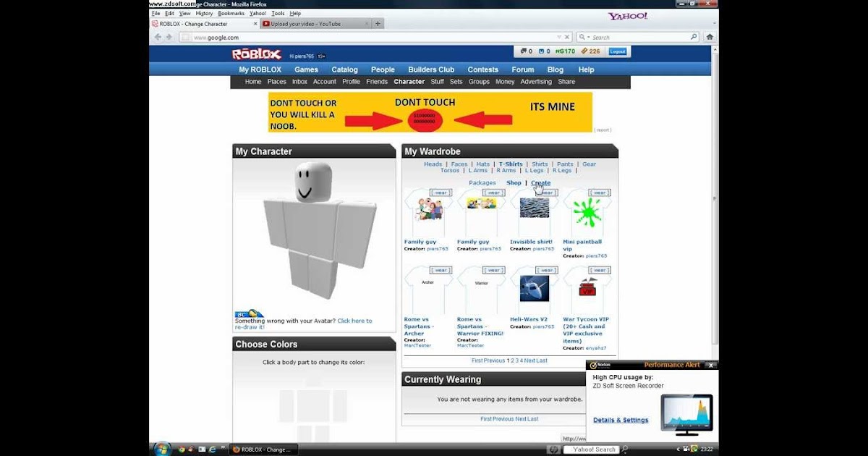Image resolution: width=868 pixels, height=456 pixels.
Task: Open the Forum nav item
Action: tap(523, 69)
